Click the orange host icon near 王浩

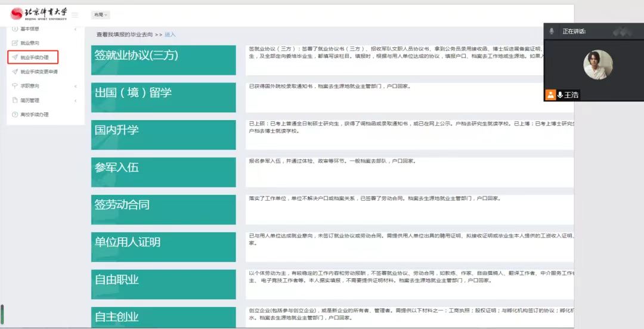550,95
